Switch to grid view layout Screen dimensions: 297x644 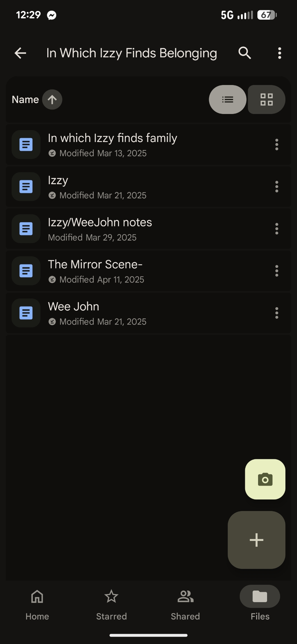point(266,99)
